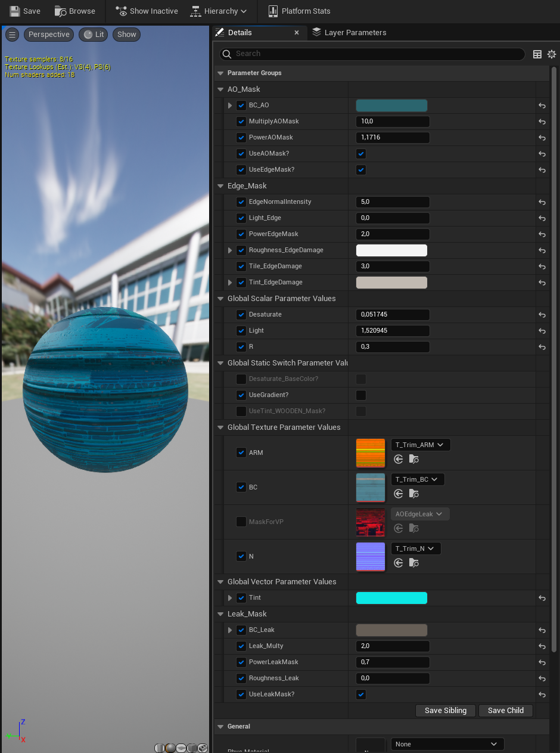The height and width of the screenshot is (753, 560).
Task: Open the Hierarchy dropdown
Action: [219, 11]
